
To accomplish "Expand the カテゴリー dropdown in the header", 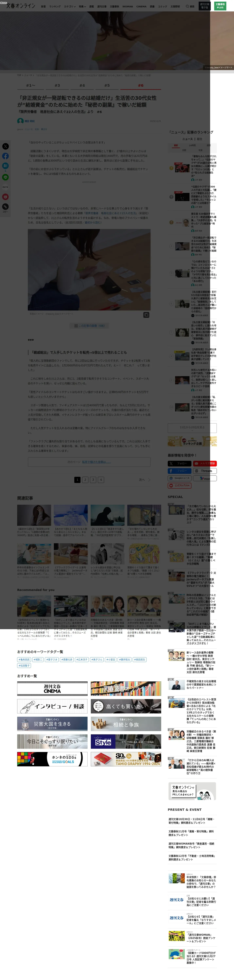I will pos(70,7).
